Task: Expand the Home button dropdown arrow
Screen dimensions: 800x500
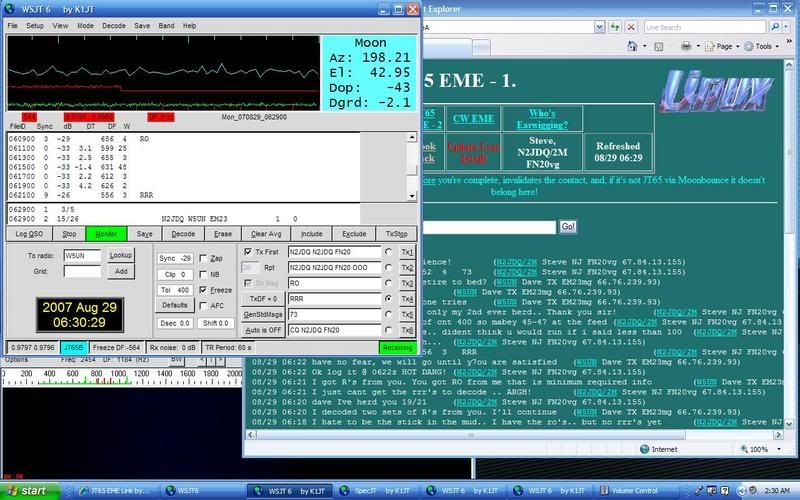Action: pyautogui.click(x=644, y=46)
